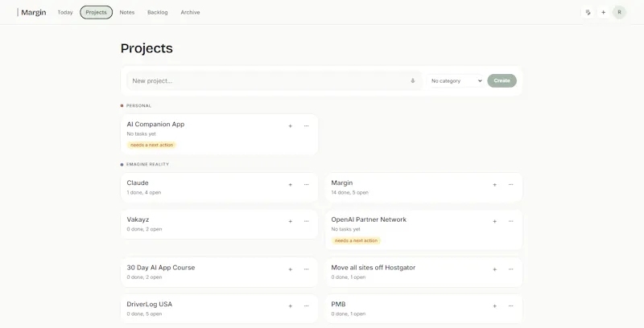Open the user avatar R menu

pos(619,12)
